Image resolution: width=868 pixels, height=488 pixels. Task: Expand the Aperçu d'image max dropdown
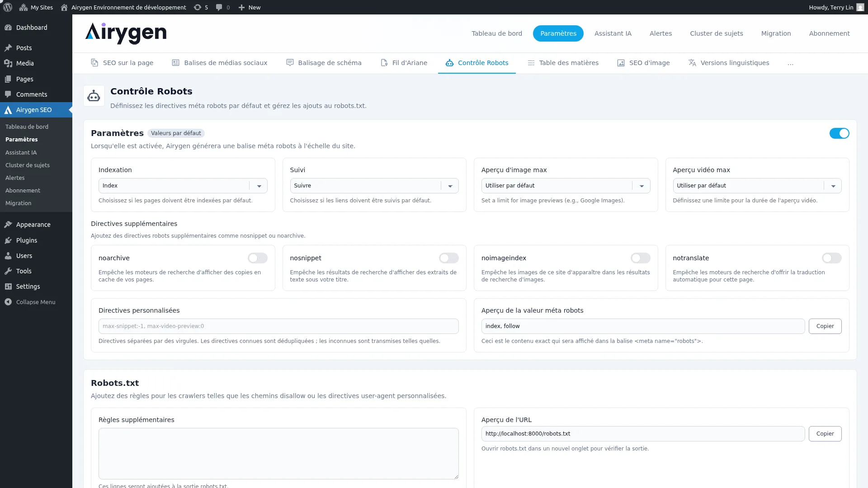click(x=566, y=186)
